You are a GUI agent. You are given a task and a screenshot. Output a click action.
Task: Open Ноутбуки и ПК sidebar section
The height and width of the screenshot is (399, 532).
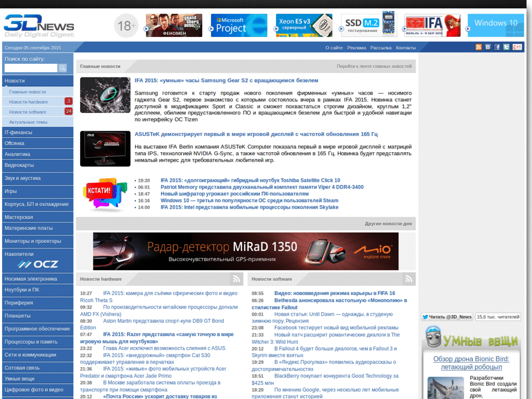coord(37,290)
